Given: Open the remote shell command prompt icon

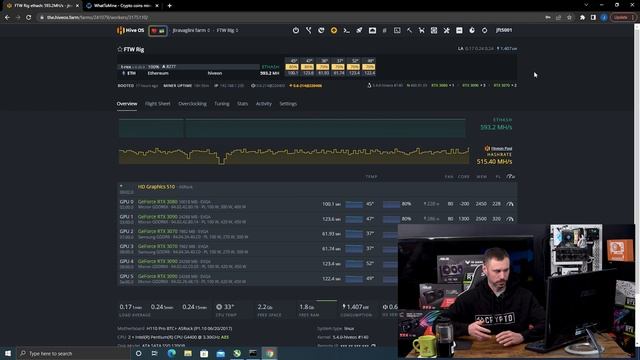Looking at the screenshot, I should (347, 30).
